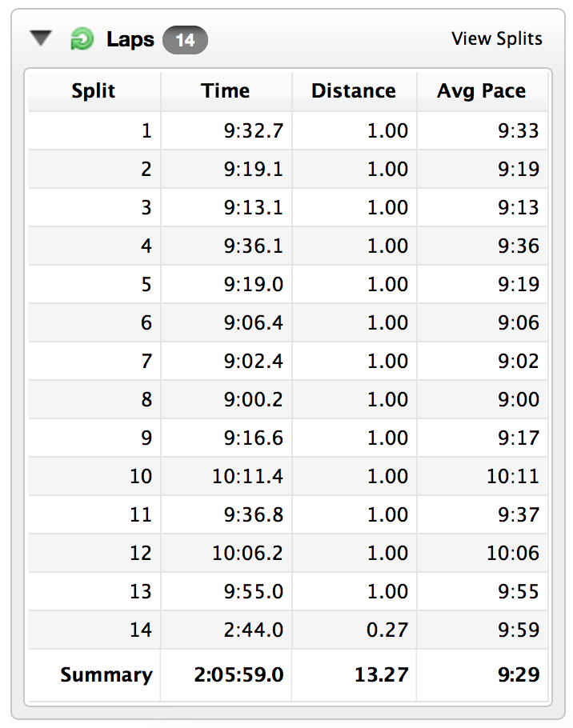Screen dimensions: 573x728
Task: Collapse the Laps panel disclosure triangle
Action: tap(41, 38)
